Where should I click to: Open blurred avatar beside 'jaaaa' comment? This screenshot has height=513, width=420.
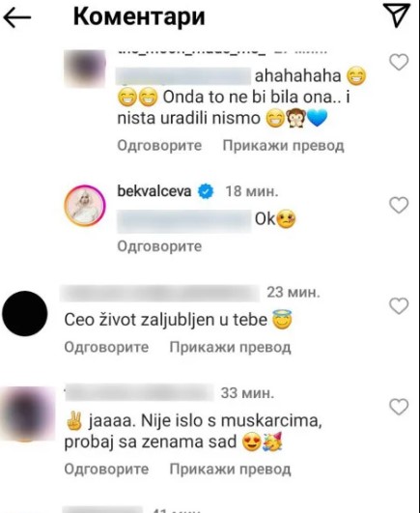coord(28,413)
